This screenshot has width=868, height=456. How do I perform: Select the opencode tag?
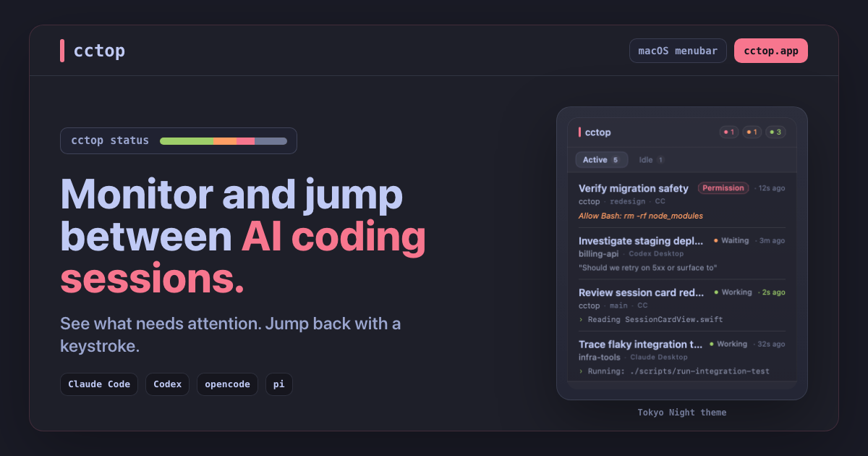click(227, 384)
